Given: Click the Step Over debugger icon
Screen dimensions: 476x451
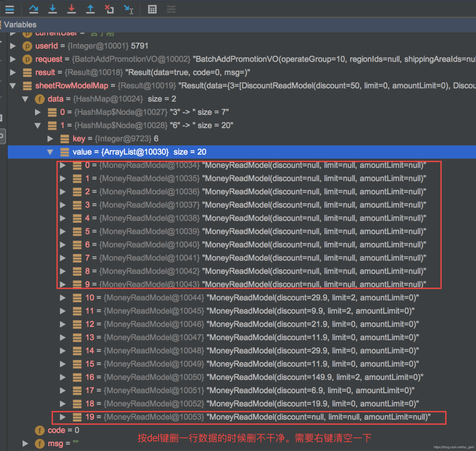Looking at the screenshot, I should click(x=33, y=9).
